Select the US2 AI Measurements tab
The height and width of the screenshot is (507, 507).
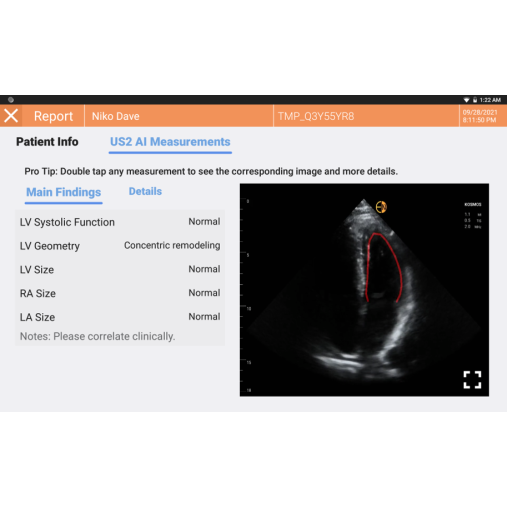click(170, 142)
